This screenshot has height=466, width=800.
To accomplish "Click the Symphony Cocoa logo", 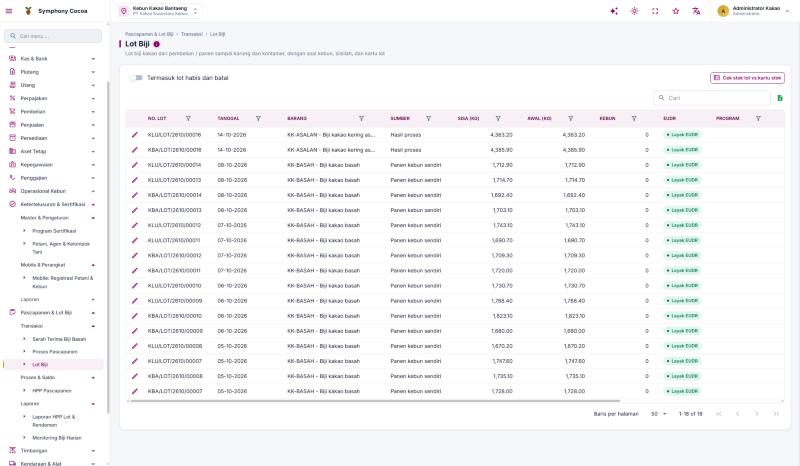I will [x=56, y=11].
